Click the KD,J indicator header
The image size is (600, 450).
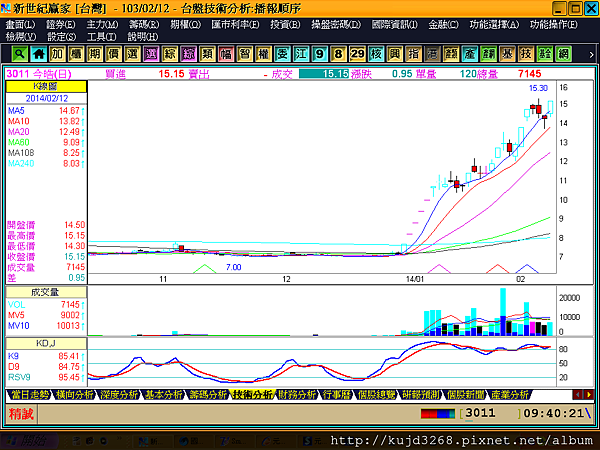(x=46, y=344)
